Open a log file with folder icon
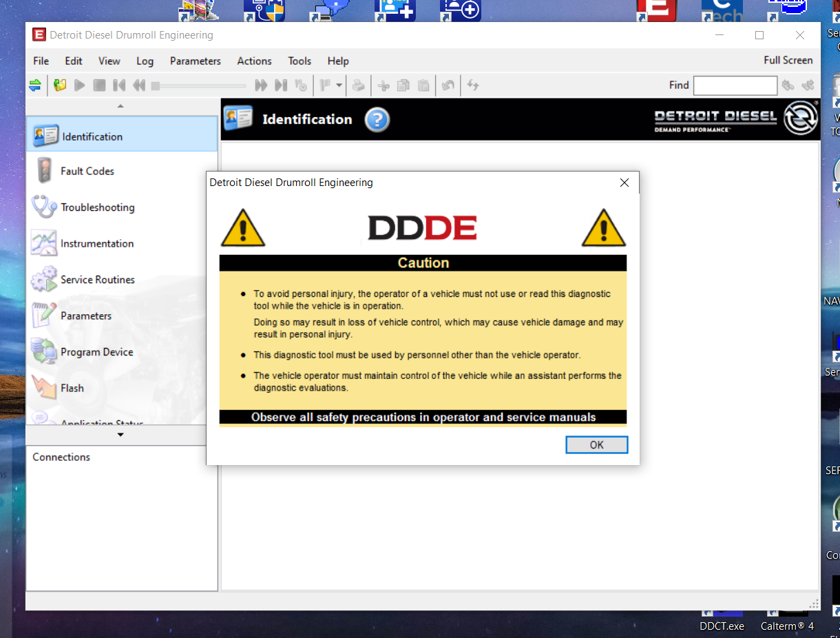 60,85
